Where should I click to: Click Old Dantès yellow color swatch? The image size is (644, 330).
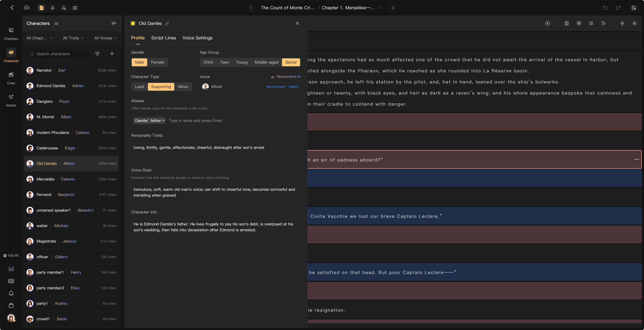pyautogui.click(x=133, y=23)
